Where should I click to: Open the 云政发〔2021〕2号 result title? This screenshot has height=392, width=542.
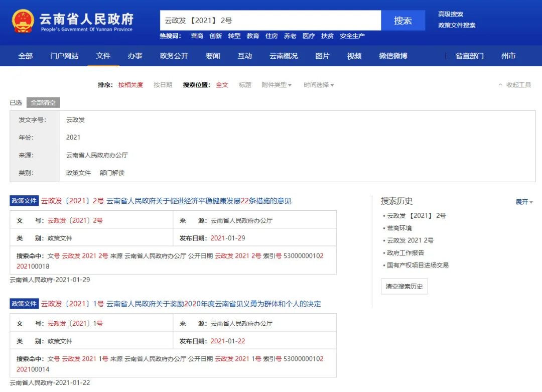click(x=166, y=201)
